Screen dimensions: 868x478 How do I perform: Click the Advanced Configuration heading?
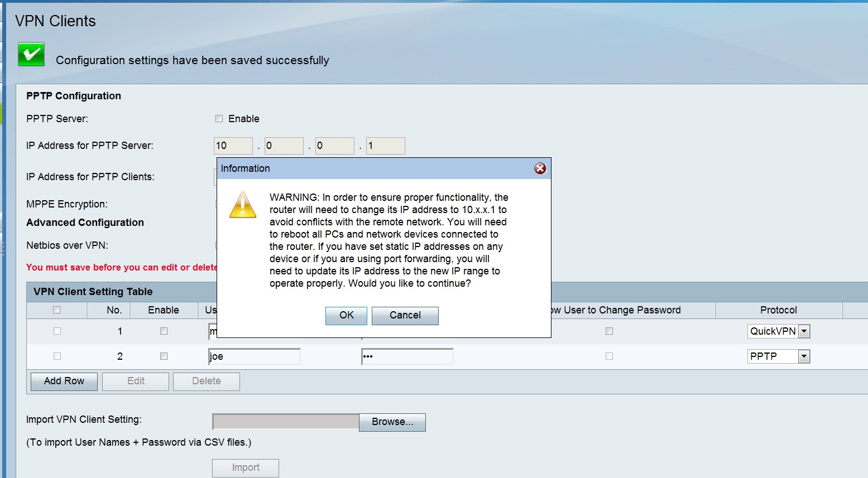coord(85,223)
